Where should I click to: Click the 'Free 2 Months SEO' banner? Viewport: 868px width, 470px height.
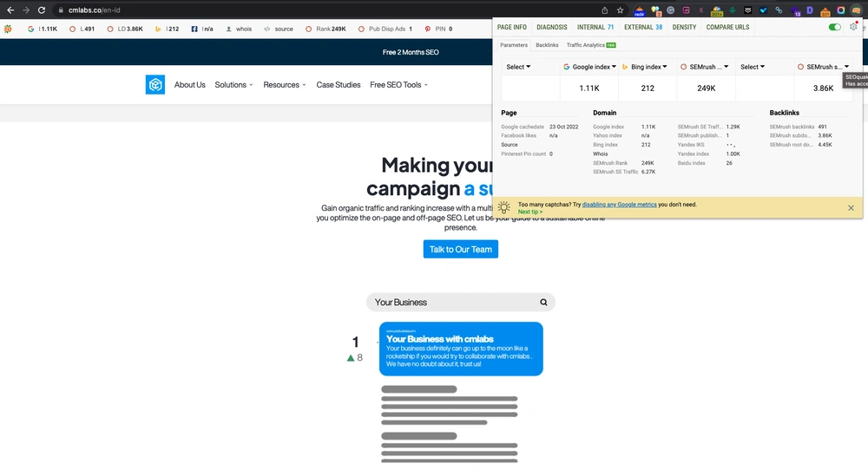coord(411,52)
